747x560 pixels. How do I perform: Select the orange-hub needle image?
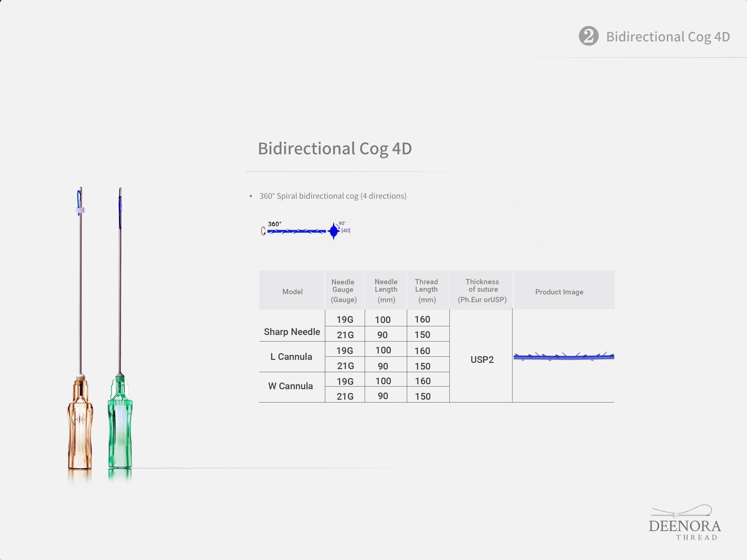pos(80,337)
